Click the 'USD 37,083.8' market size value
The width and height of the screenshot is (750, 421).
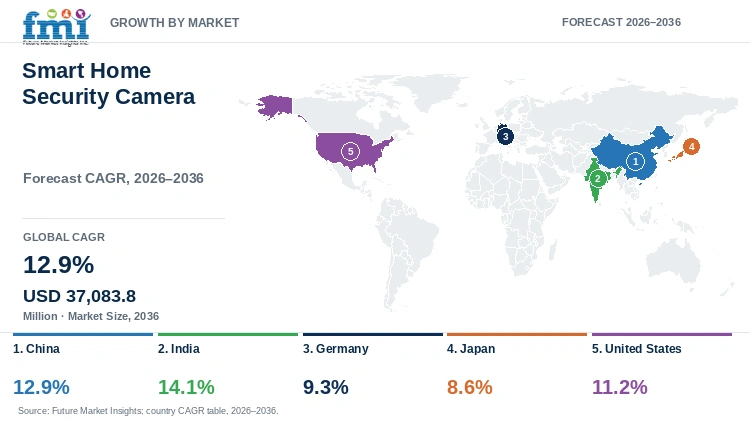coord(79,296)
